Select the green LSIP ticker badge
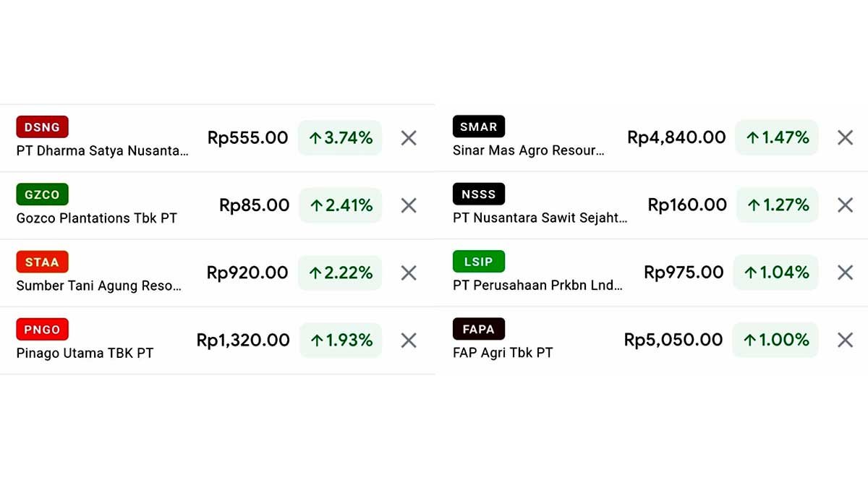This screenshot has height=488, width=868. click(x=478, y=262)
